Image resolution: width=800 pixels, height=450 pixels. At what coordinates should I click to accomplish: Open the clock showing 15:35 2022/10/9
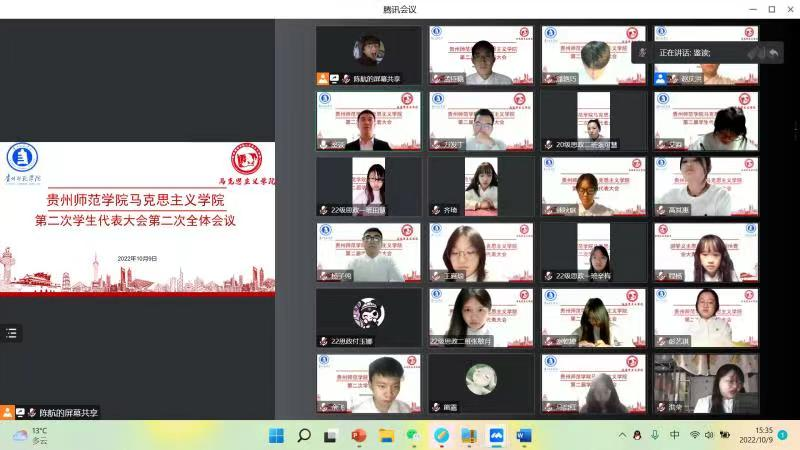tap(756, 435)
